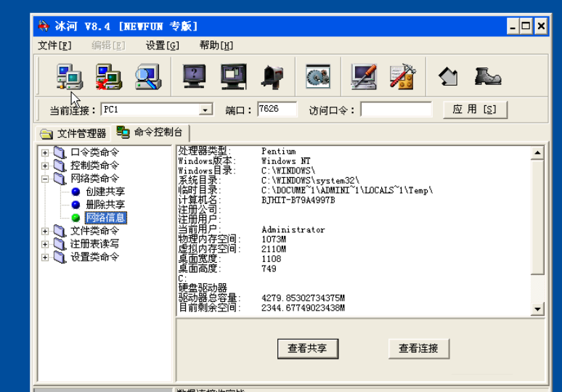Click the 2110M virtual memory value
The height and width of the screenshot is (392, 562).
point(274,249)
